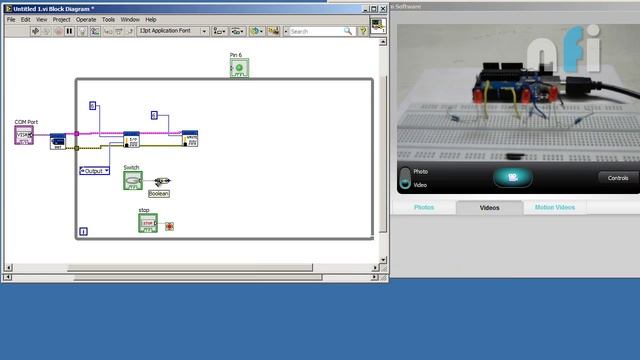Image resolution: width=640 pixels, height=360 pixels.
Task: Click the search magnifier icon
Action: 348,31
